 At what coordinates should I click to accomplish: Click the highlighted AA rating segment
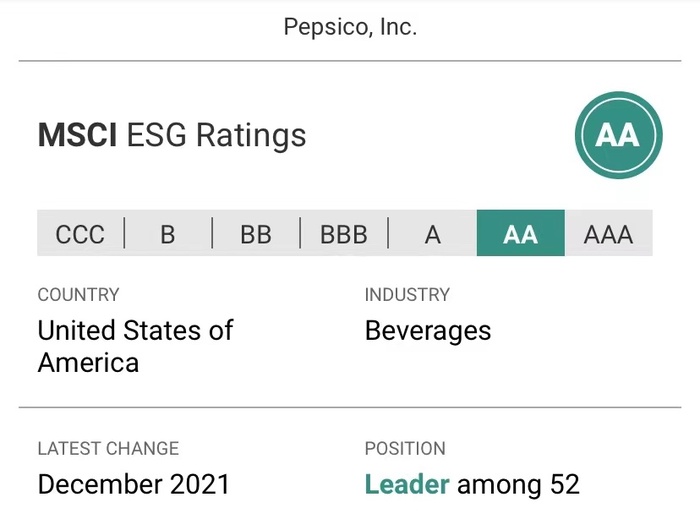(521, 233)
